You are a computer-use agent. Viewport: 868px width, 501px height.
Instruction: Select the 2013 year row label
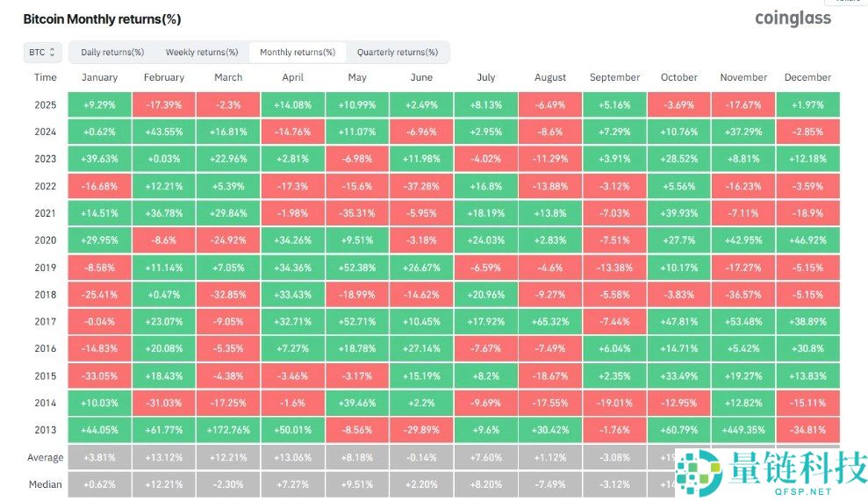(x=46, y=430)
